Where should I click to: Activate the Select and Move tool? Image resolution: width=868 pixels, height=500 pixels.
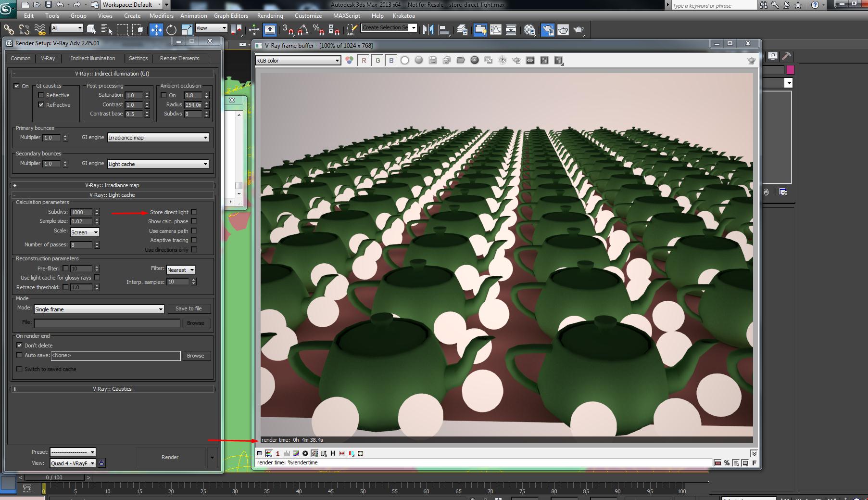156,30
